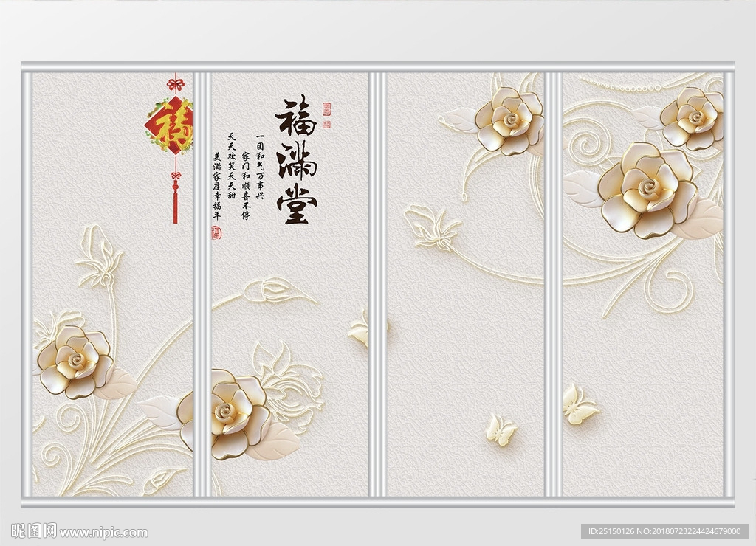Click the poem line 天天欢笑天天甜
This screenshot has width=756, height=546.
coord(232,166)
